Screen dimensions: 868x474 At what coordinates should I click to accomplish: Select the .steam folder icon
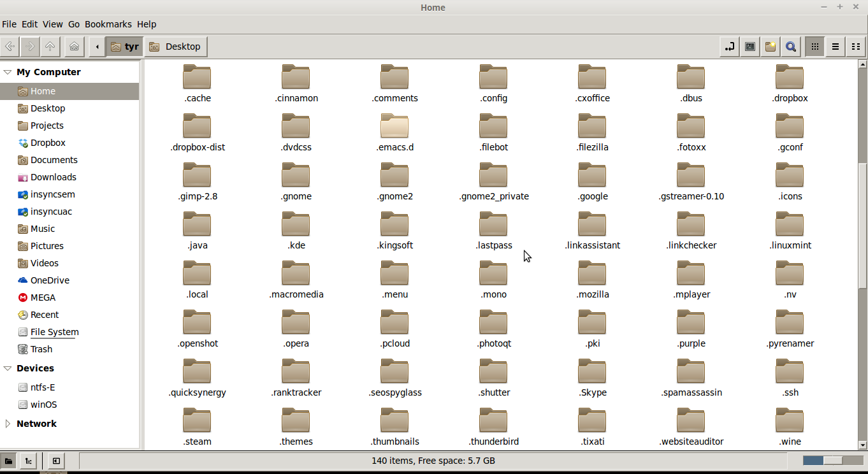pyautogui.click(x=197, y=420)
